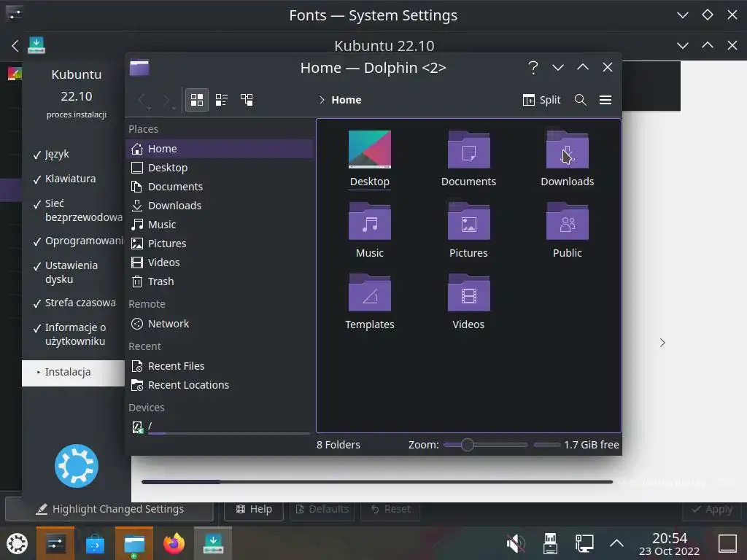This screenshot has width=747, height=560.
Task: Open Documents in Places panel
Action: pyautogui.click(x=219, y=187)
